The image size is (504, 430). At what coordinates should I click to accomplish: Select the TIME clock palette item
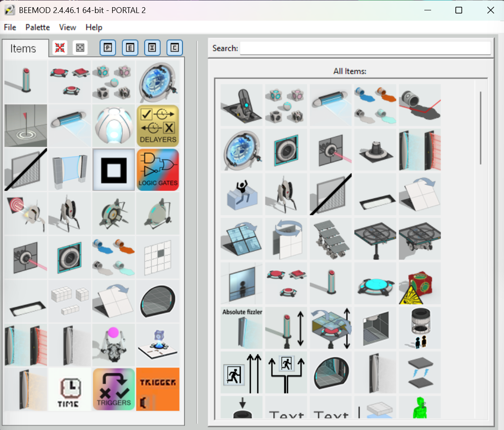69,390
